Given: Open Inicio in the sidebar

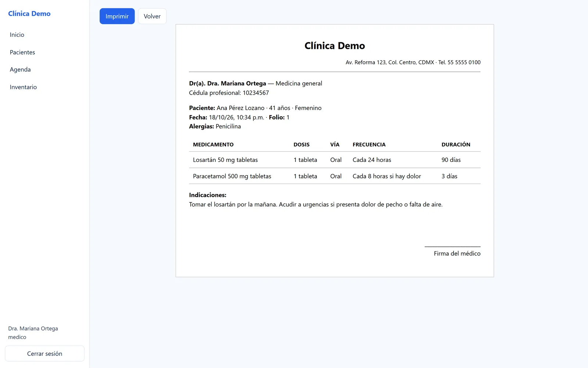Looking at the screenshot, I should [x=17, y=35].
